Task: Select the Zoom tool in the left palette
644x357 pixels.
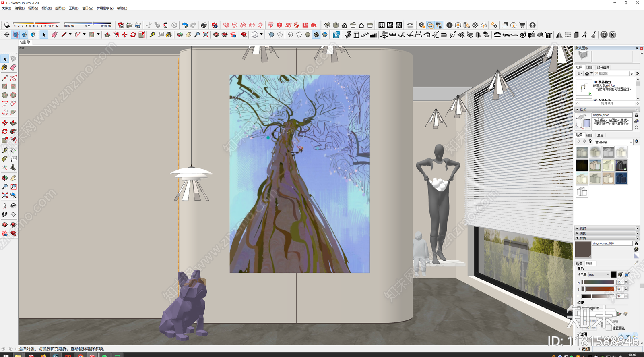Action: (5, 187)
